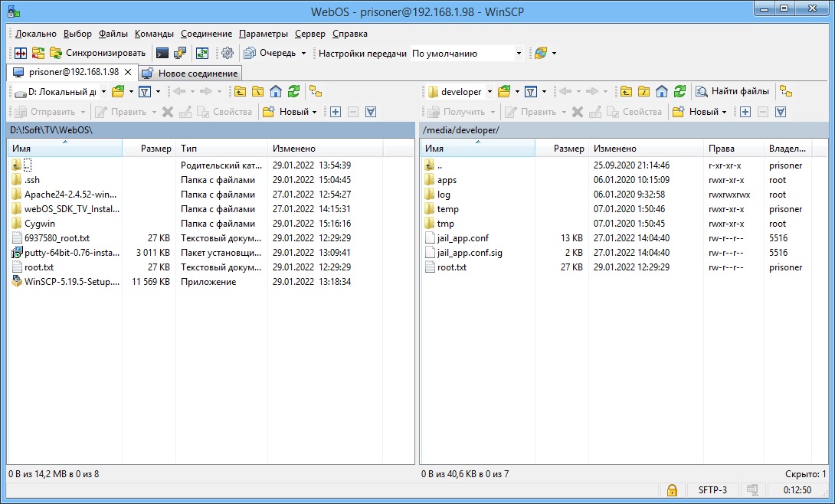
Task: Refresh the local panel directory
Action: click(x=293, y=92)
